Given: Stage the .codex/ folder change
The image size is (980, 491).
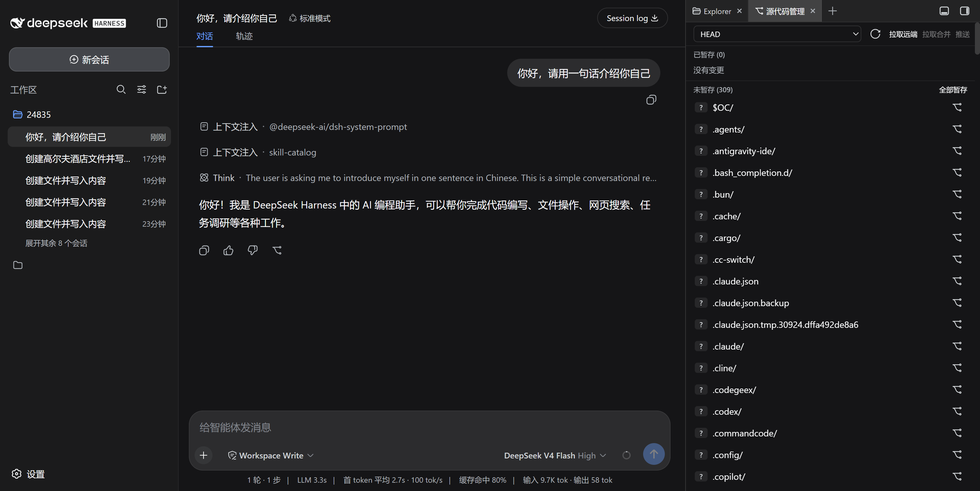Looking at the screenshot, I should pyautogui.click(x=957, y=411).
